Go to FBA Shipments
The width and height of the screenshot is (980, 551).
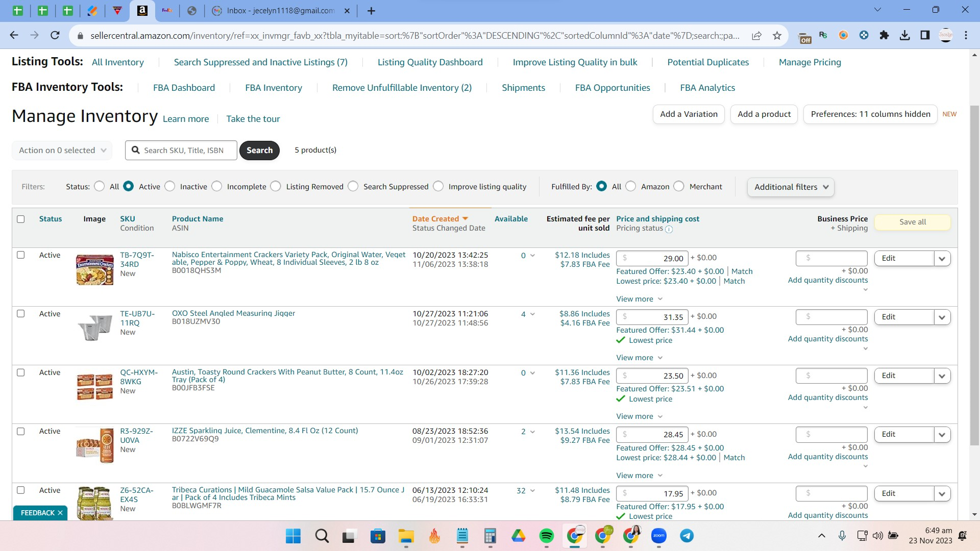(x=524, y=88)
